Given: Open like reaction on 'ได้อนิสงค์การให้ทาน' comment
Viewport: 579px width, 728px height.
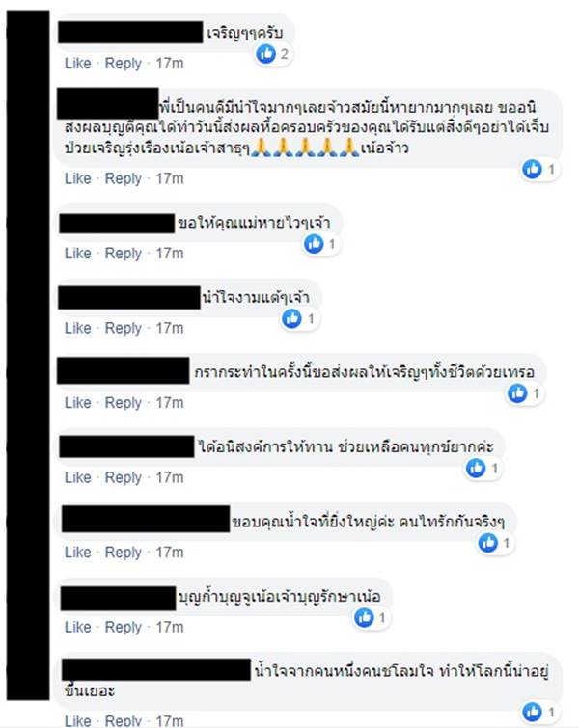Looking at the screenshot, I should pyautogui.click(x=476, y=468).
